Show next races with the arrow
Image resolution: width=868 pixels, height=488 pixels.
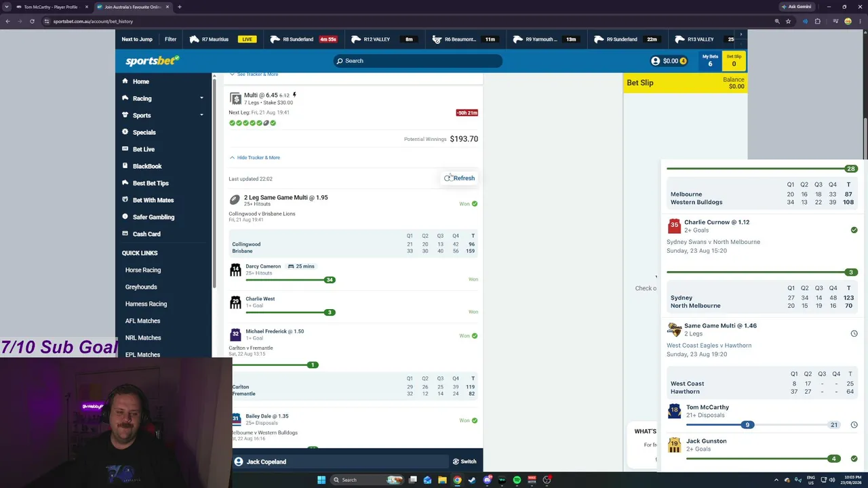(x=741, y=35)
